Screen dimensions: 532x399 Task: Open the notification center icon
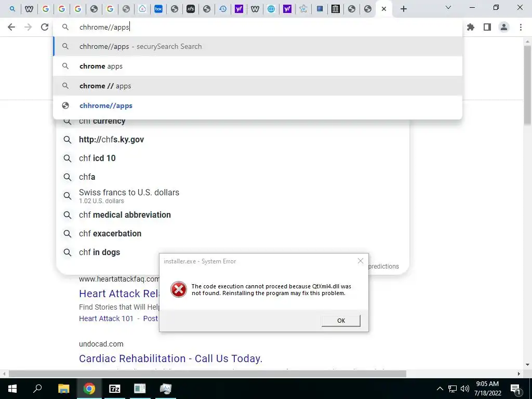[x=516, y=389]
